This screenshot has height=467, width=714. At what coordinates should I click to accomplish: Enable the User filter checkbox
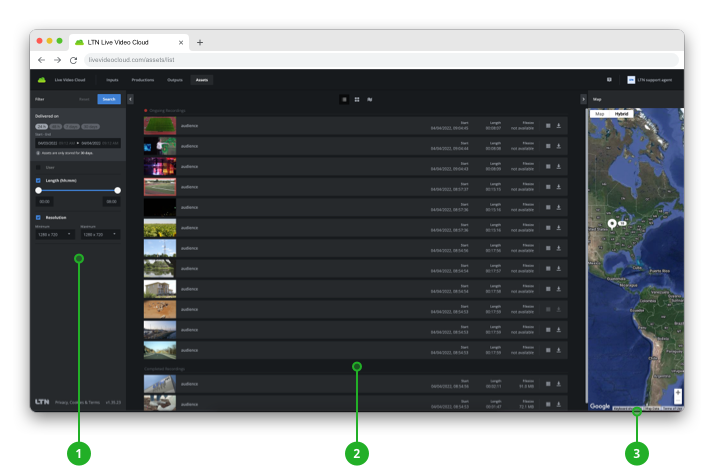pyautogui.click(x=38, y=168)
